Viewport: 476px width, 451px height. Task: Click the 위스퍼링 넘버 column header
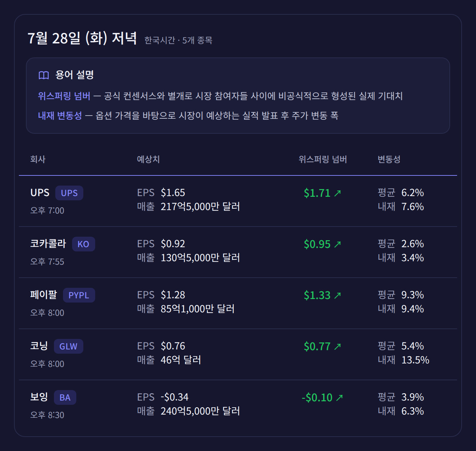click(x=323, y=159)
